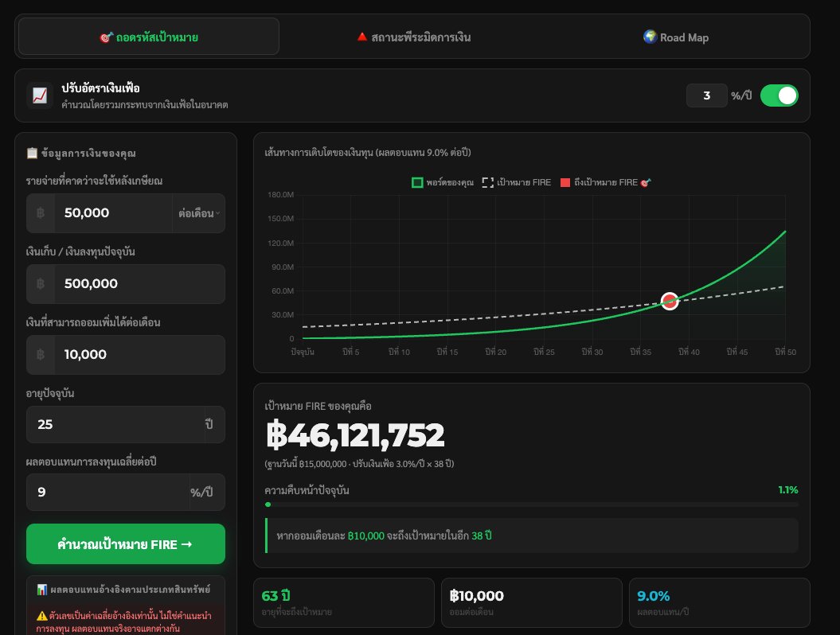This screenshot has width=840, height=635.
Task: Click the baht icon in monthly savings field
Action: [x=41, y=354]
